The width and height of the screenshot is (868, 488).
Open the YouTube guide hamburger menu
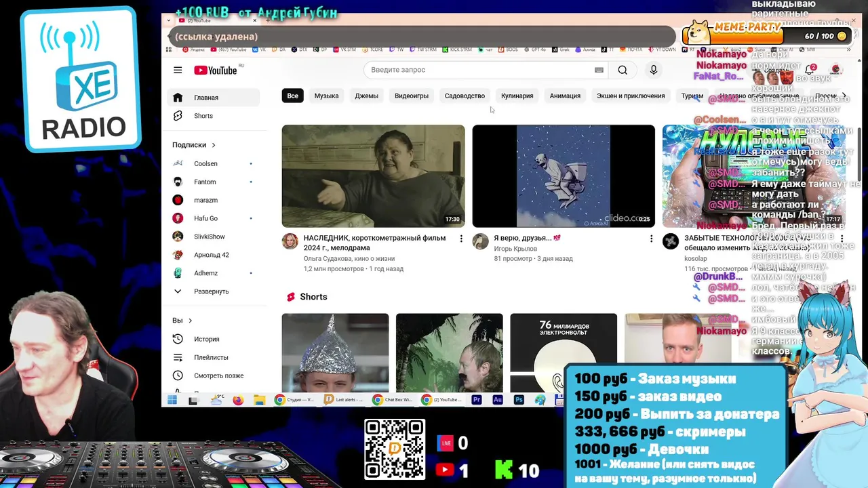(x=178, y=70)
